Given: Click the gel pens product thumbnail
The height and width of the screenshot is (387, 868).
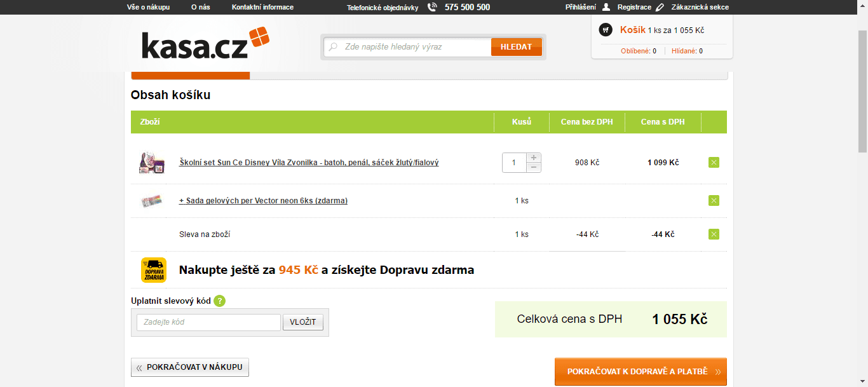Looking at the screenshot, I should click(x=152, y=201).
